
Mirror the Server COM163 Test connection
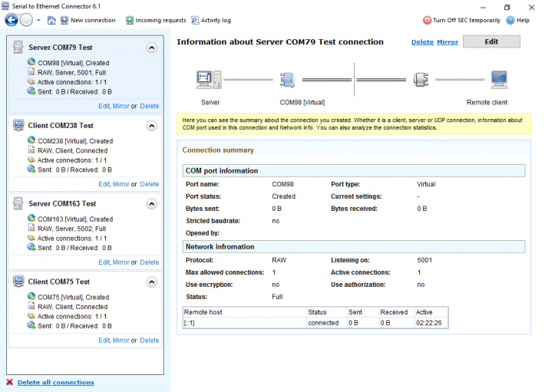coord(121,262)
